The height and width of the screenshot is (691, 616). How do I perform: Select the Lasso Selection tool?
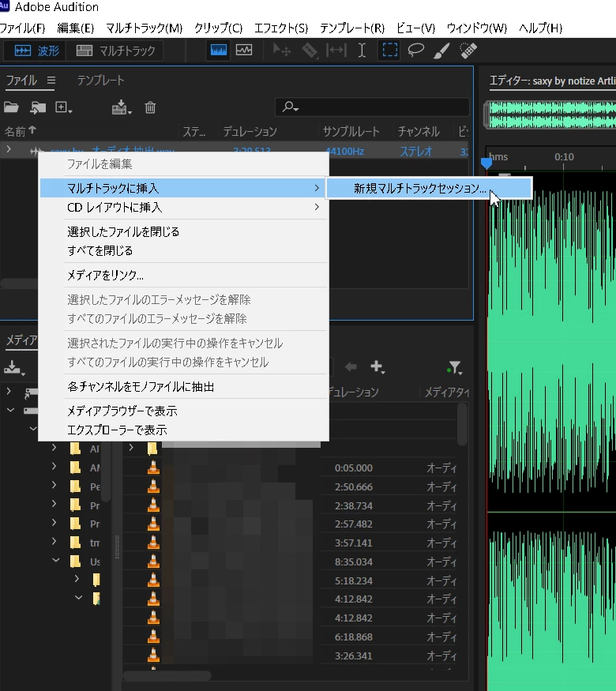tap(415, 51)
